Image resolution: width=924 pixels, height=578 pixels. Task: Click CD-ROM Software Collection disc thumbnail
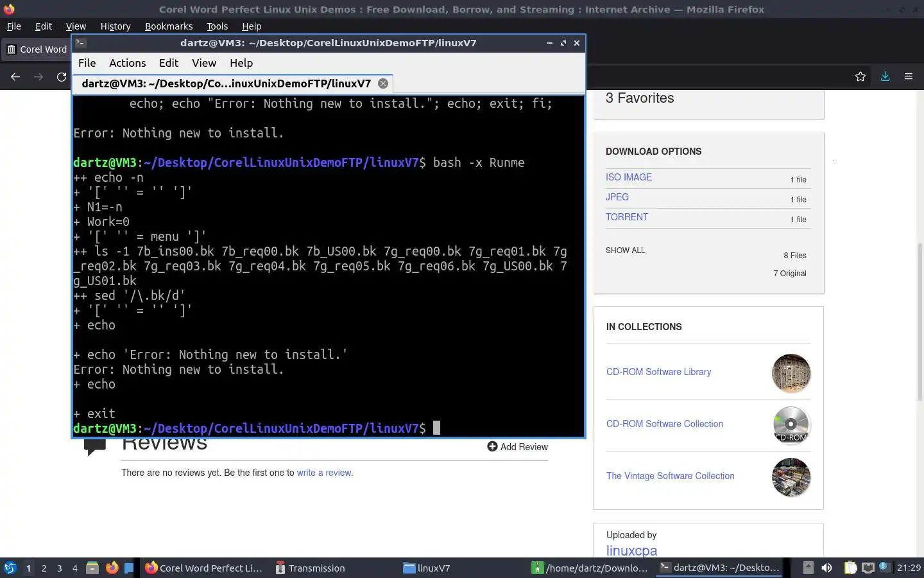791,425
